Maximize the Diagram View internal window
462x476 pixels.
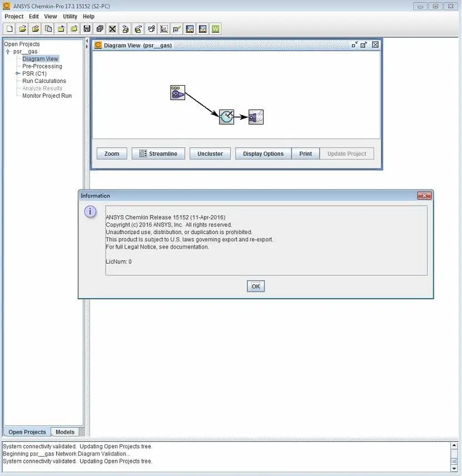click(x=364, y=44)
